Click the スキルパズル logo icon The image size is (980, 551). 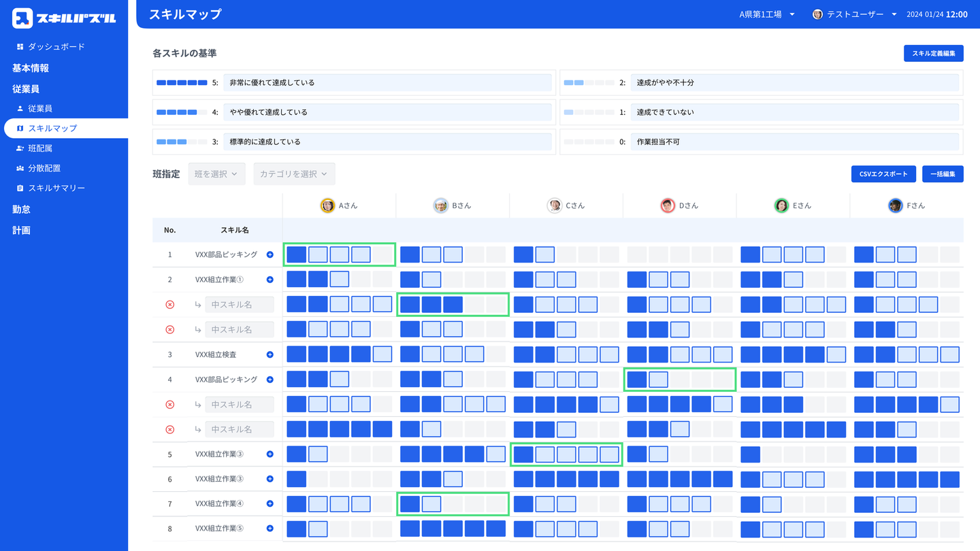[22, 18]
